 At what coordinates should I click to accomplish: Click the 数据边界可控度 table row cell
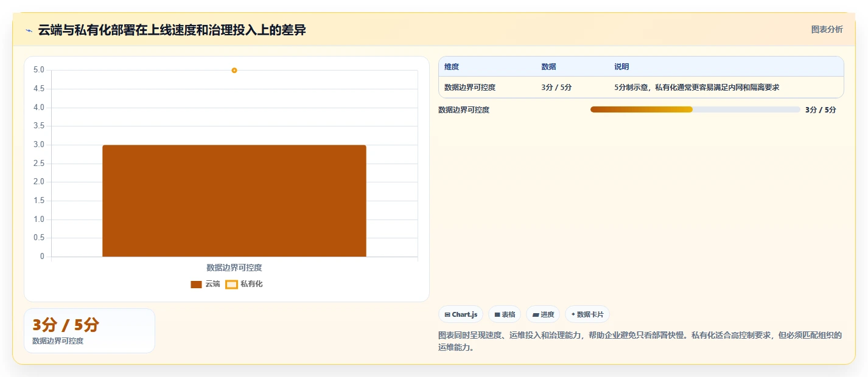[x=470, y=88]
